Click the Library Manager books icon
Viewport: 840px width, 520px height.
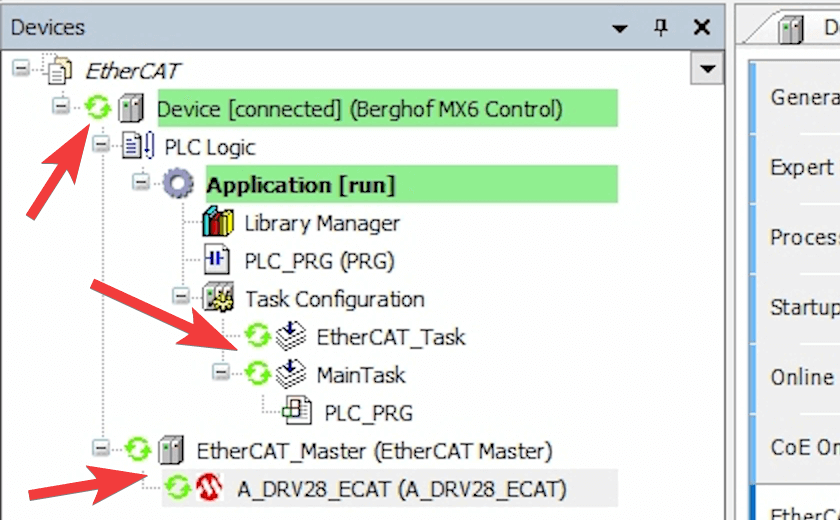pyautogui.click(x=218, y=222)
